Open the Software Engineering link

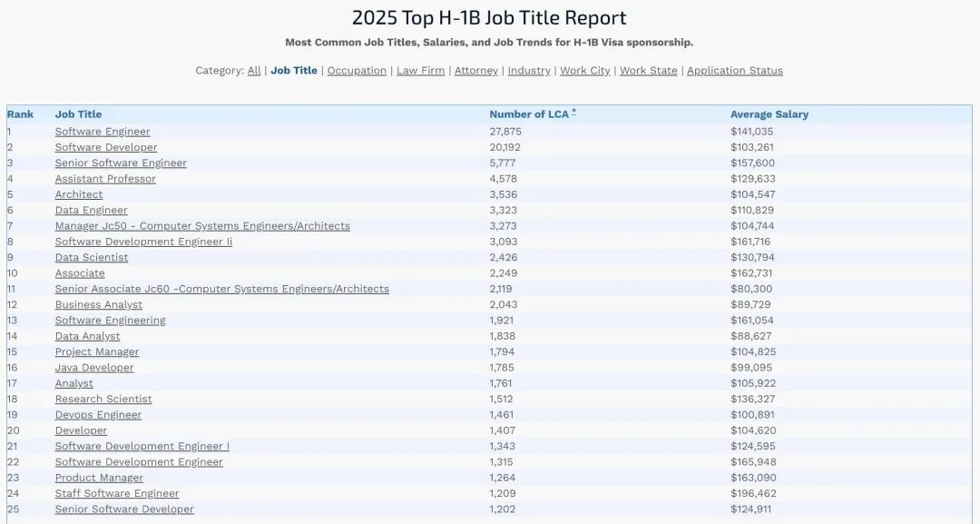pyautogui.click(x=111, y=321)
